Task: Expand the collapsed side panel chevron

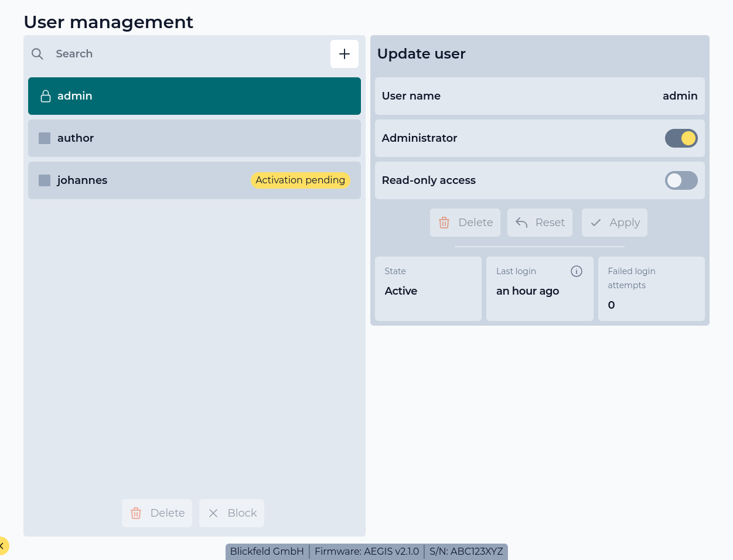Action: click(x=4, y=546)
